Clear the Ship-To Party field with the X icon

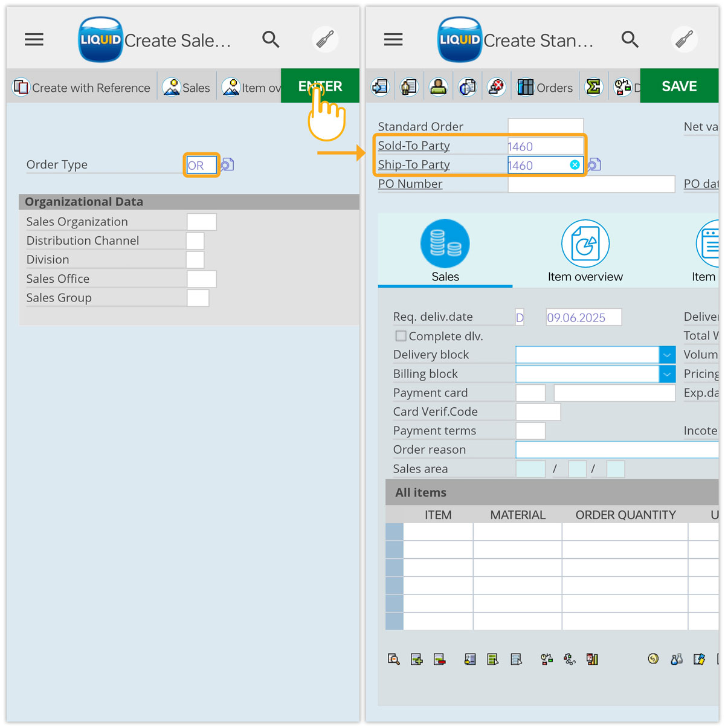point(575,165)
